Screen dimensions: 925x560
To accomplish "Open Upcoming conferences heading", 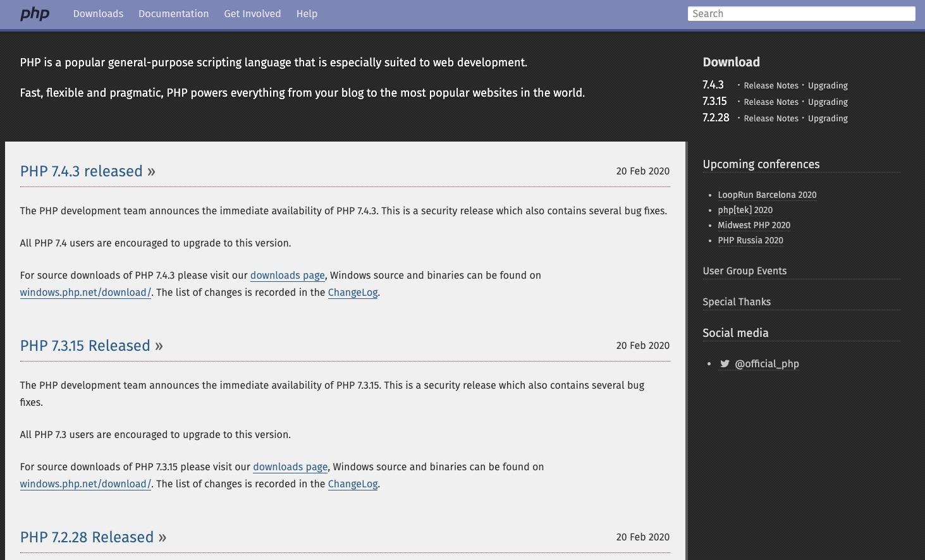I will coord(761,164).
